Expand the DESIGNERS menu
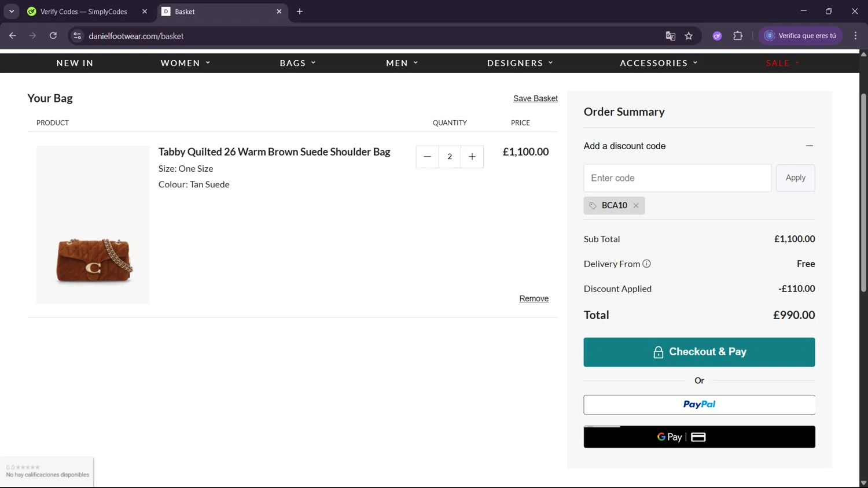Viewport: 868px width, 488px height. pyautogui.click(x=520, y=63)
